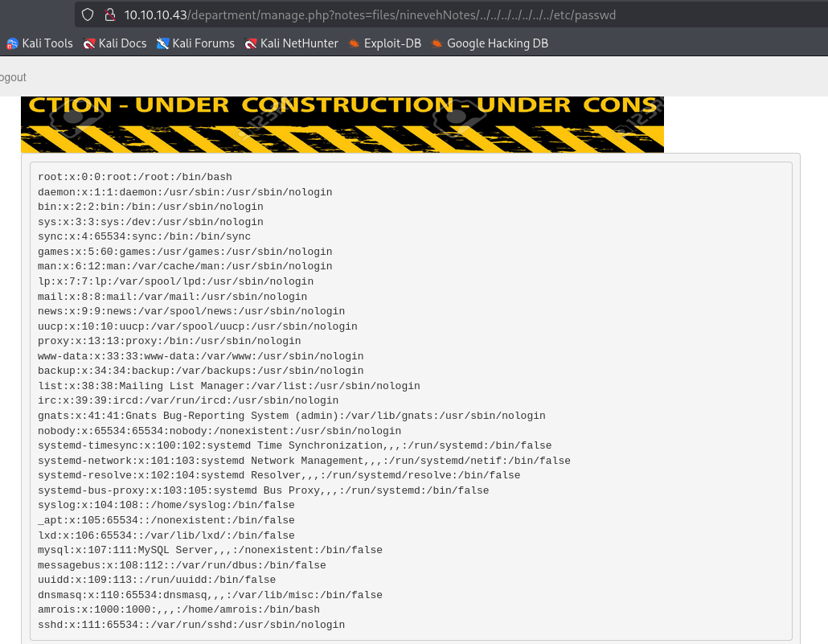The height and width of the screenshot is (644, 828).
Task: Click the shield tracking protection icon
Action: 88,14
